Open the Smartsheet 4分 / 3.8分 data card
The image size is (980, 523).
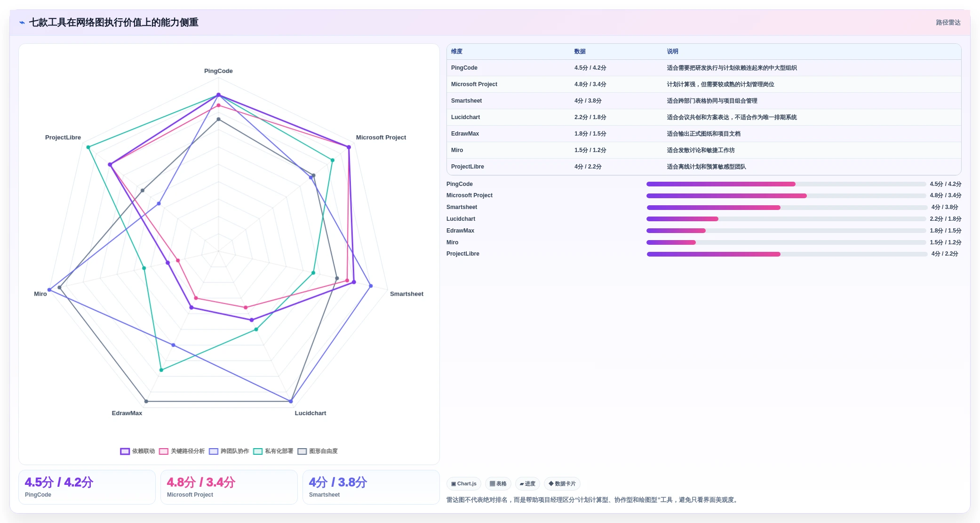(371, 487)
